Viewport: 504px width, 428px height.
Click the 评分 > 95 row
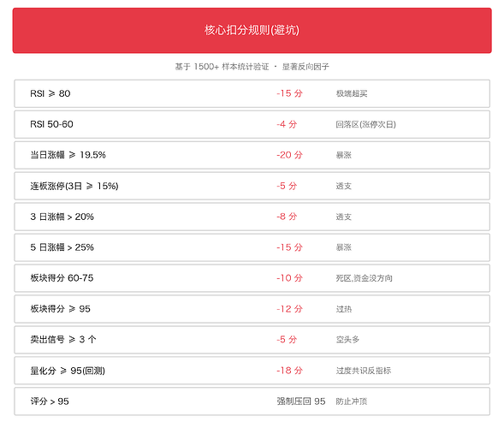click(x=252, y=401)
